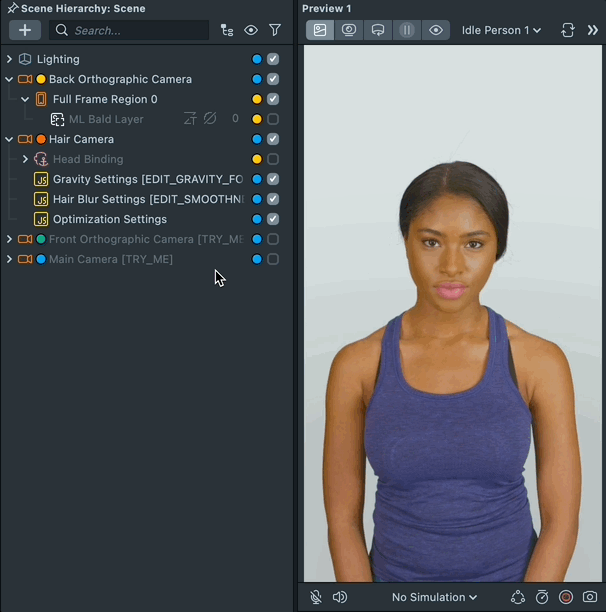Open the scene hierarchy filter
The image size is (606, 612).
click(x=275, y=30)
